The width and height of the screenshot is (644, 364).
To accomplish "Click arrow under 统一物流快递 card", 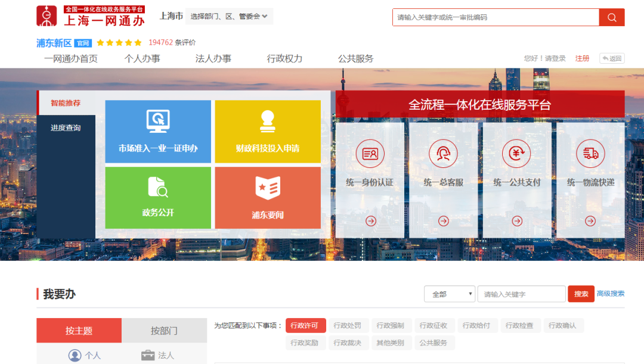I will click(x=590, y=221).
